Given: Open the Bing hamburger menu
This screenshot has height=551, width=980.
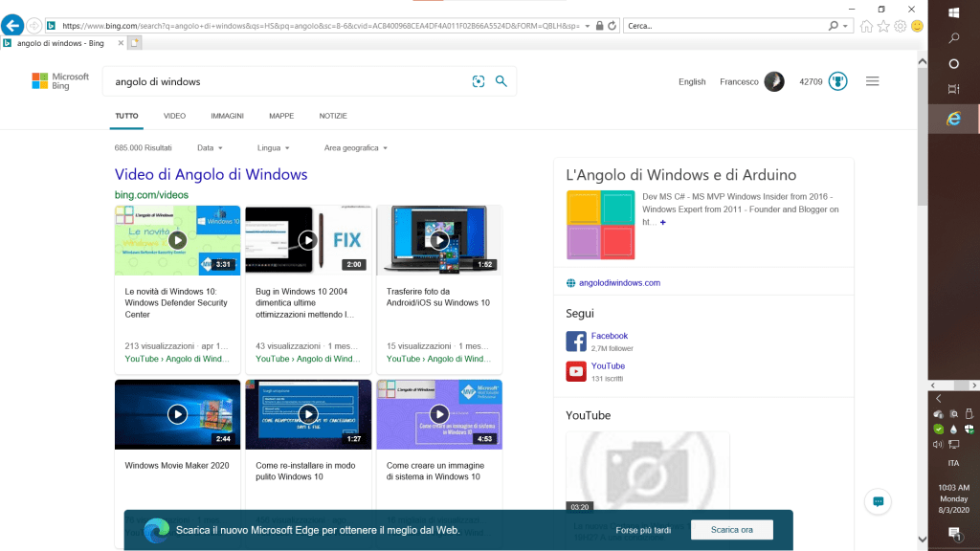Looking at the screenshot, I should point(872,81).
